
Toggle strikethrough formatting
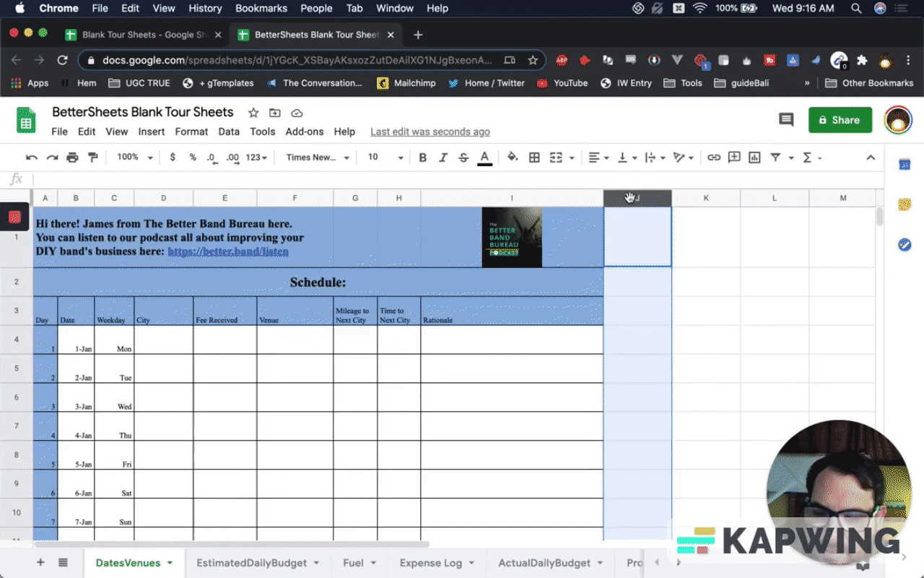point(463,158)
